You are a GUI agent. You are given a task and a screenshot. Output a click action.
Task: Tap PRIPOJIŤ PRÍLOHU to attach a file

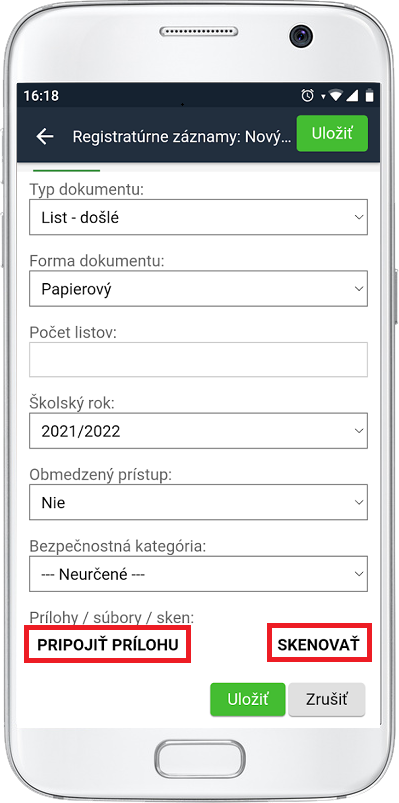click(x=108, y=644)
